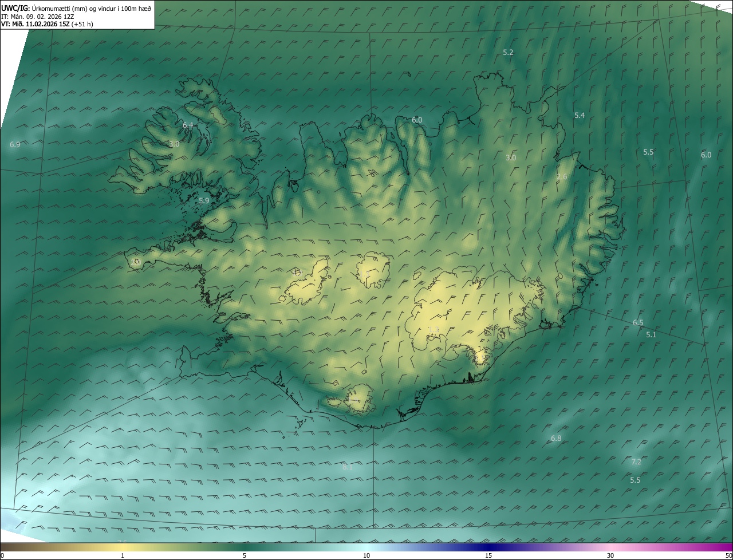Click the color scale tick label 5

click(245, 555)
